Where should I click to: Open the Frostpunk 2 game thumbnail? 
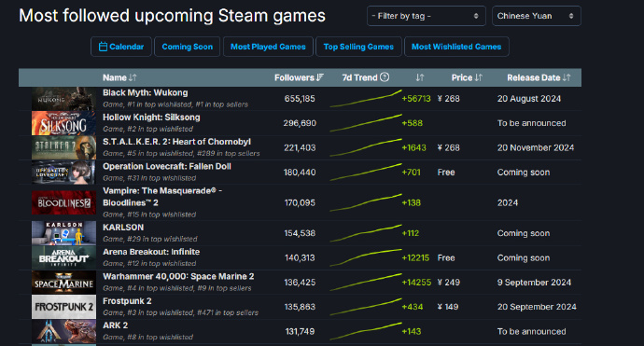pos(63,307)
